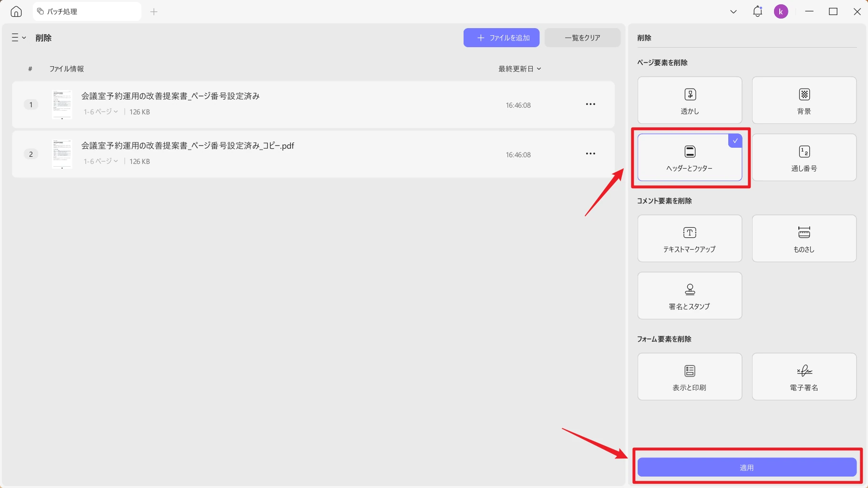Image resolution: width=868 pixels, height=488 pixels.
Task: Select the テキストマークアップ removal tile
Action: [x=690, y=238]
